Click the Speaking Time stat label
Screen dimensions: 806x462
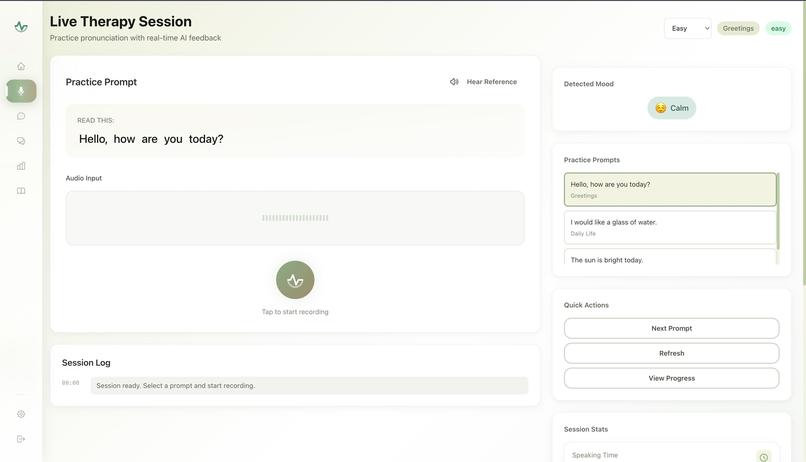[595, 455]
